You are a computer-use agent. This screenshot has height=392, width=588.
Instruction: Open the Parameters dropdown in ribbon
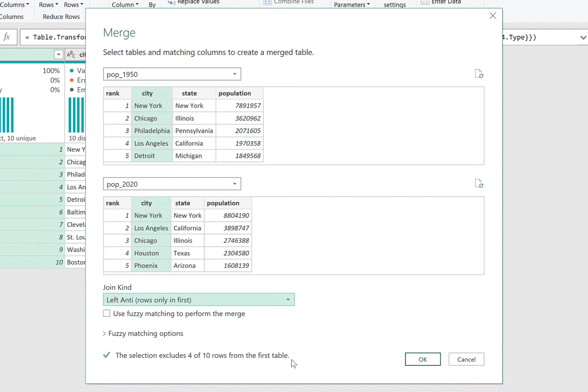[352, 5]
